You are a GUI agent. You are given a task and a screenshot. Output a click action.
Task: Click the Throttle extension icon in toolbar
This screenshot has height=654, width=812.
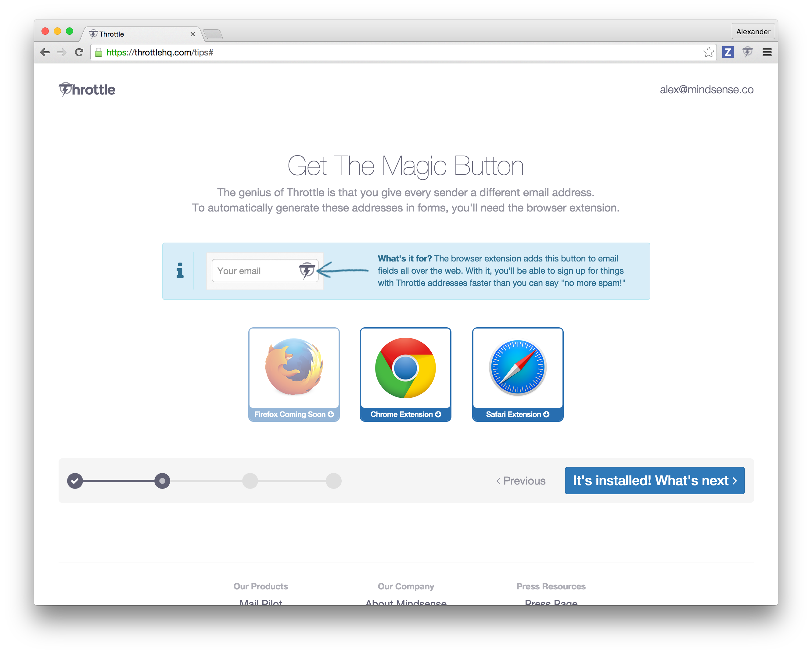(x=747, y=52)
